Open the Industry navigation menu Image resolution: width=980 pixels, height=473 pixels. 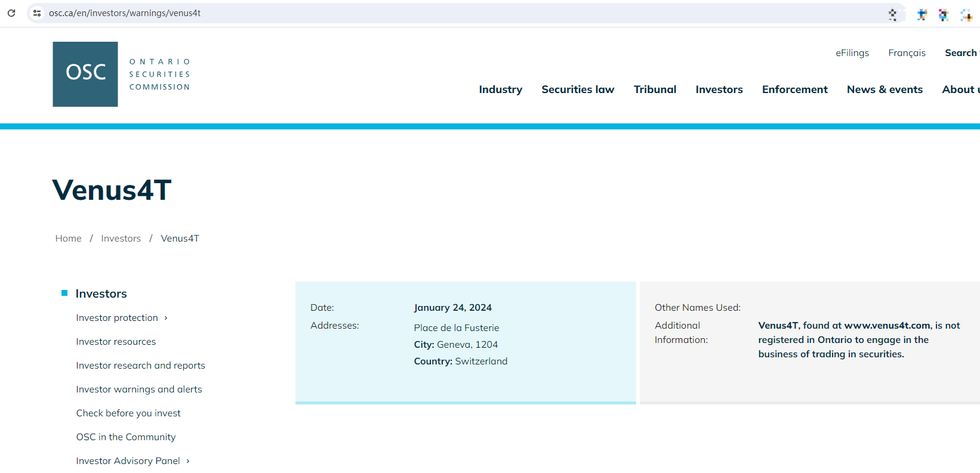pyautogui.click(x=500, y=89)
